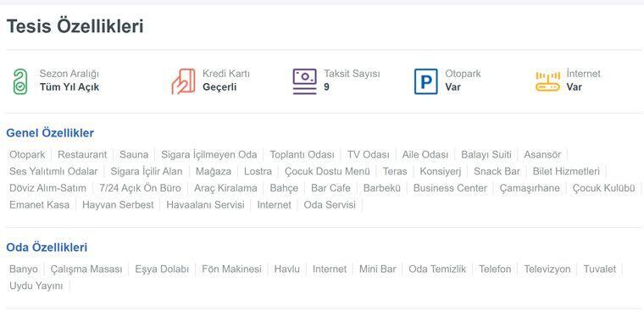Click the 'Aile Odası' feature
The image size is (644, 322).
425,155
